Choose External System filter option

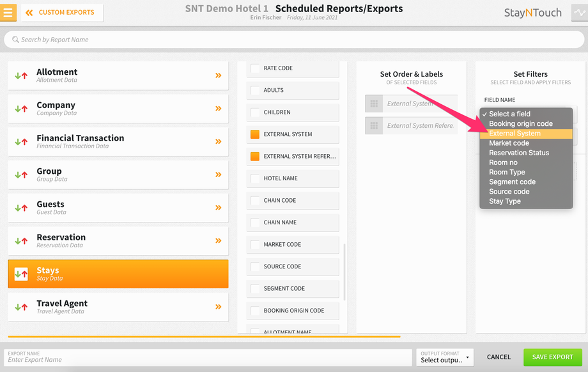click(526, 134)
